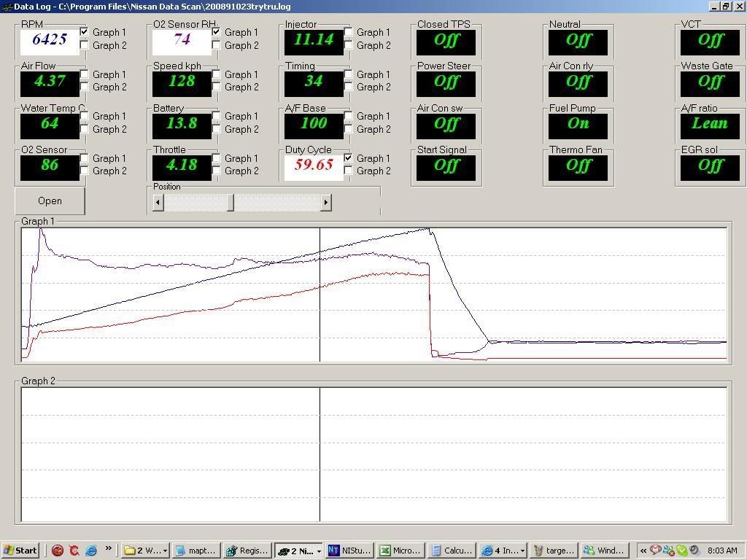Click the first red quick launch icon

coord(58,551)
